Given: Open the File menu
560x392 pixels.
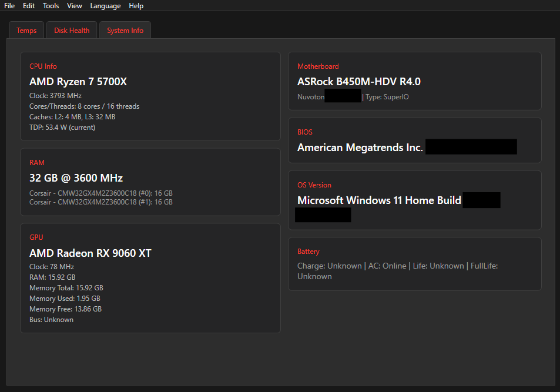Looking at the screenshot, I should point(9,6).
